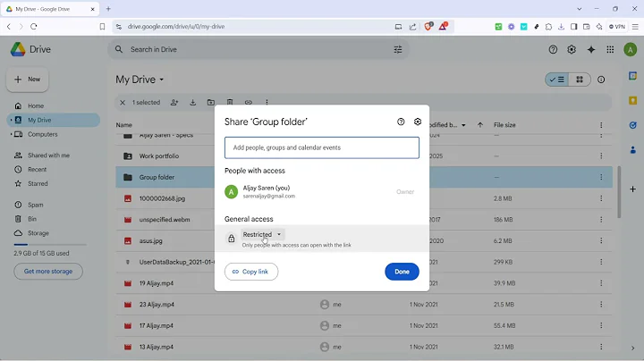644x361 pixels.
Task: Expand My Drive tree in sidebar
Action: pos(11,121)
